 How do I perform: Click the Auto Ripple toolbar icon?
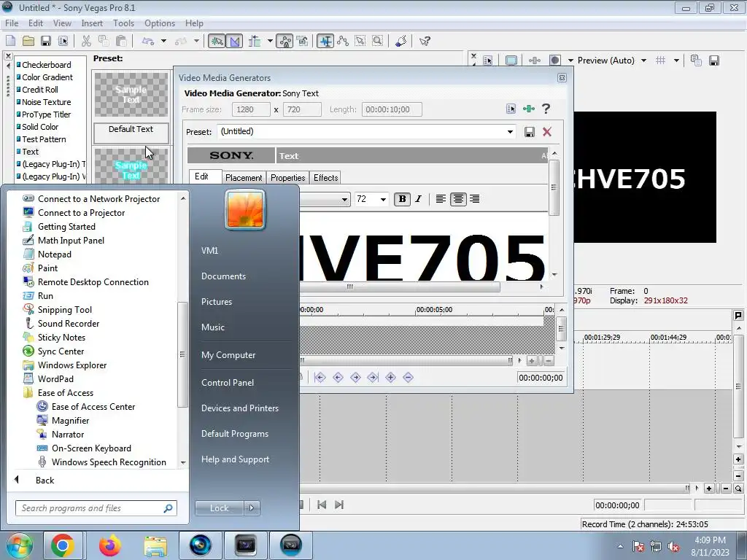255,41
